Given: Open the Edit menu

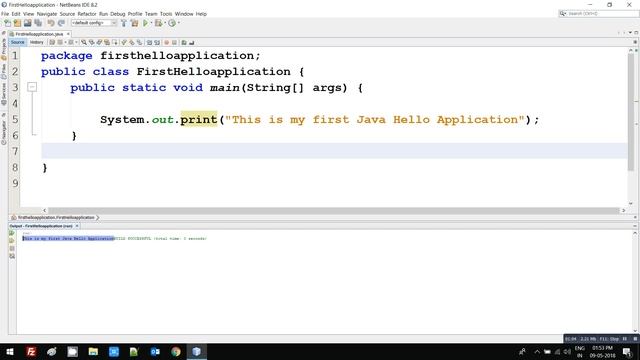Looking at the screenshot, I should pyautogui.click(x=16, y=14).
